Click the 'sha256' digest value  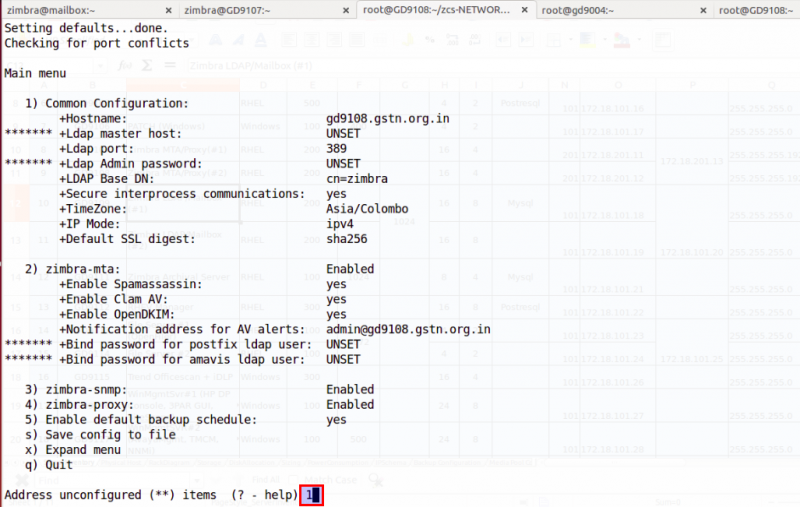346,239
